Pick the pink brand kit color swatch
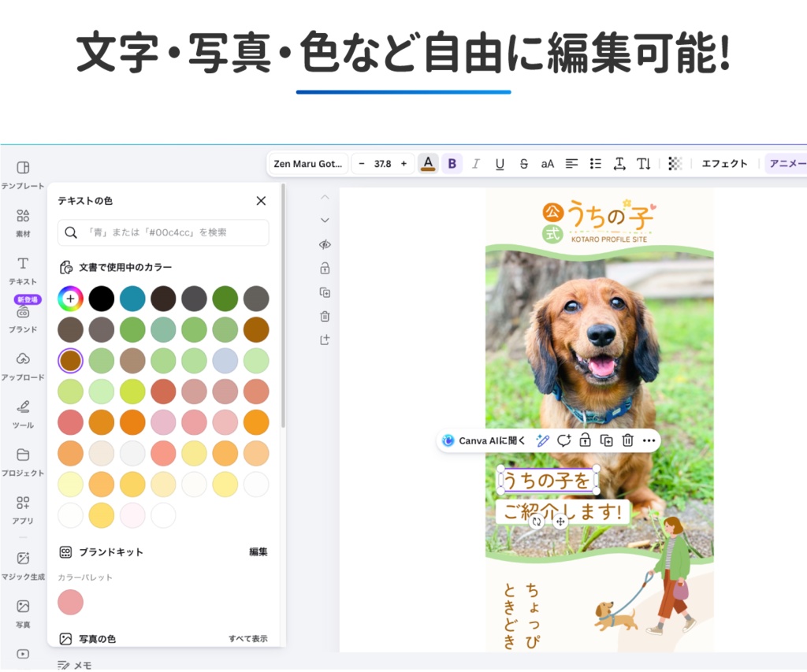The height and width of the screenshot is (672, 807). coord(70,602)
